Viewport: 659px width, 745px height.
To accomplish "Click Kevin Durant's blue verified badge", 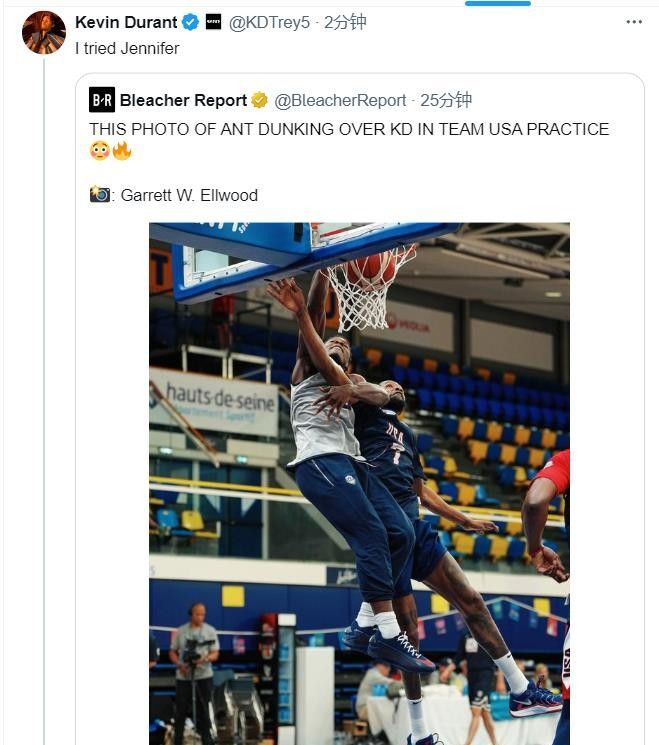I will pyautogui.click(x=191, y=22).
